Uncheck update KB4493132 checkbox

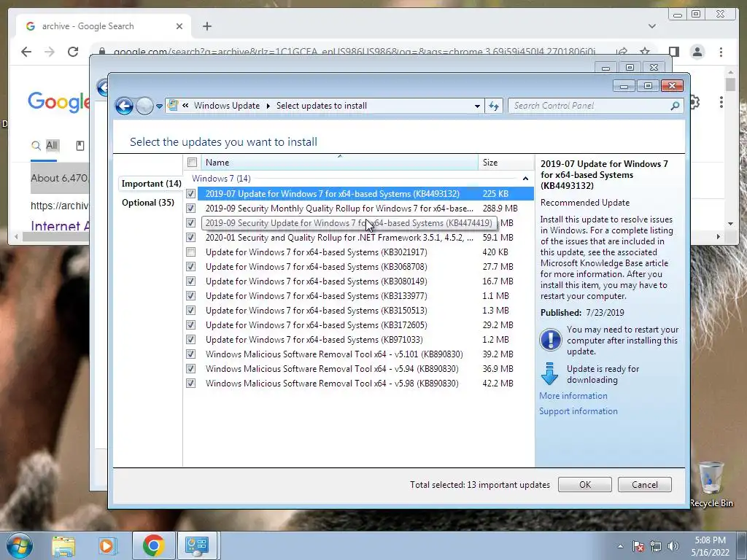190,194
